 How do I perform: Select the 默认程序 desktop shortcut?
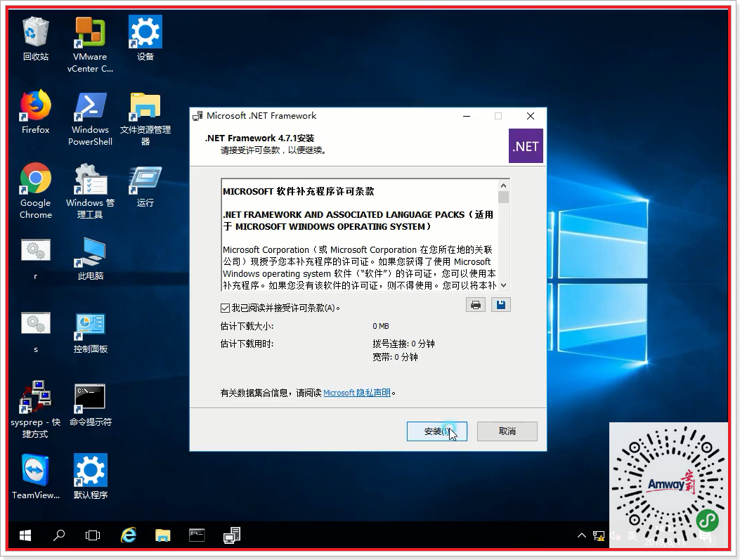pos(90,477)
